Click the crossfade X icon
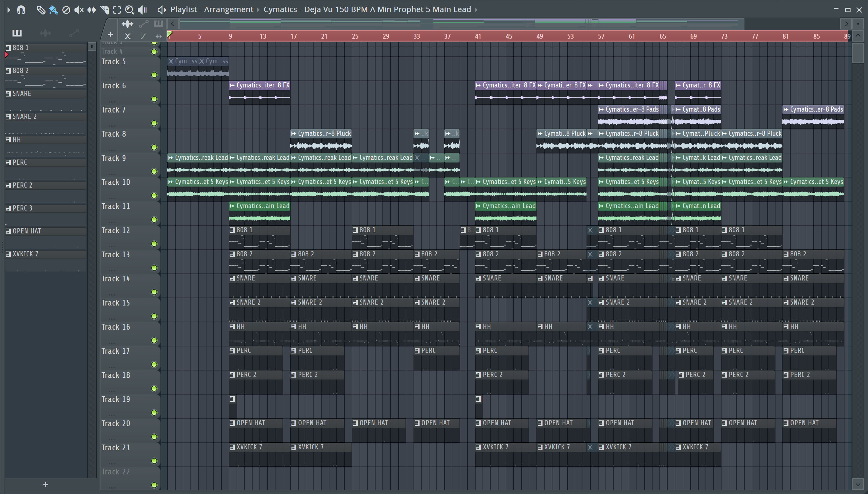 127,36
